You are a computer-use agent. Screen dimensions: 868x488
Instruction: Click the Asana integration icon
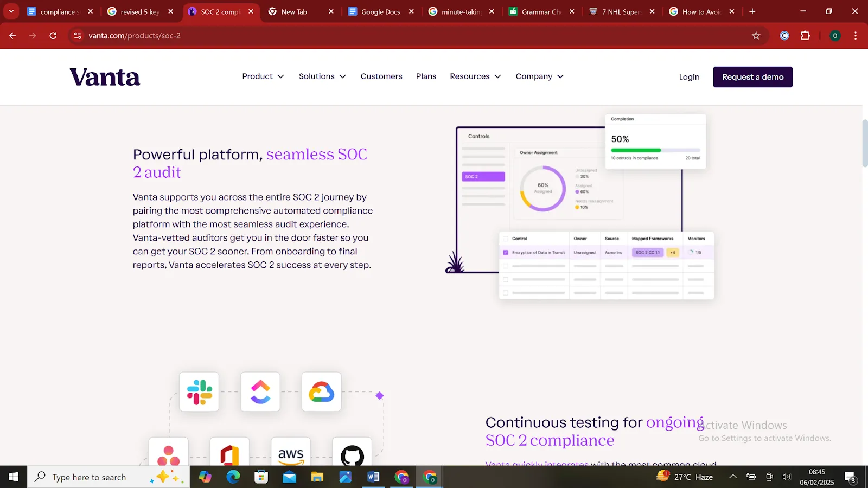point(169,453)
